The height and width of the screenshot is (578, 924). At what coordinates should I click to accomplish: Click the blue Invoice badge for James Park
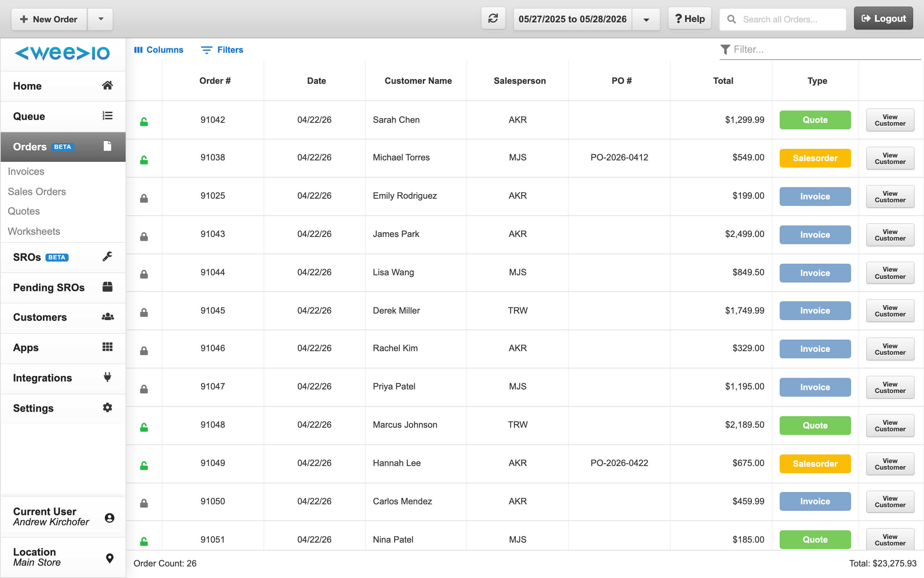815,234
